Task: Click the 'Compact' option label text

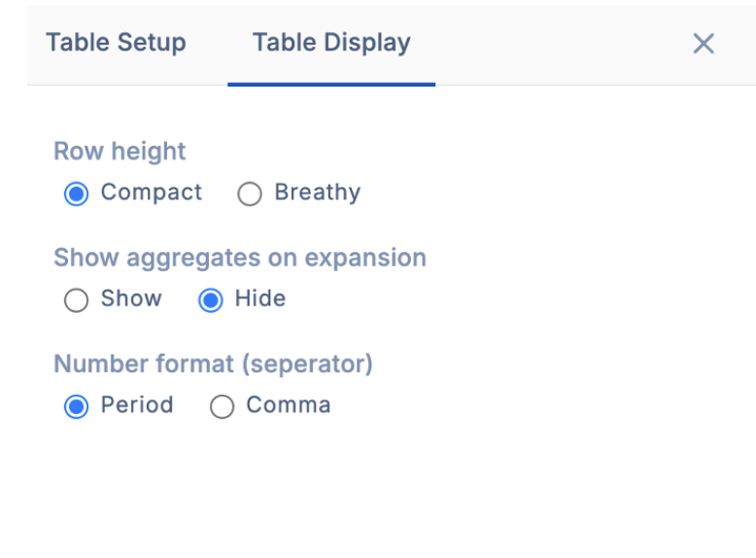Action: (152, 192)
